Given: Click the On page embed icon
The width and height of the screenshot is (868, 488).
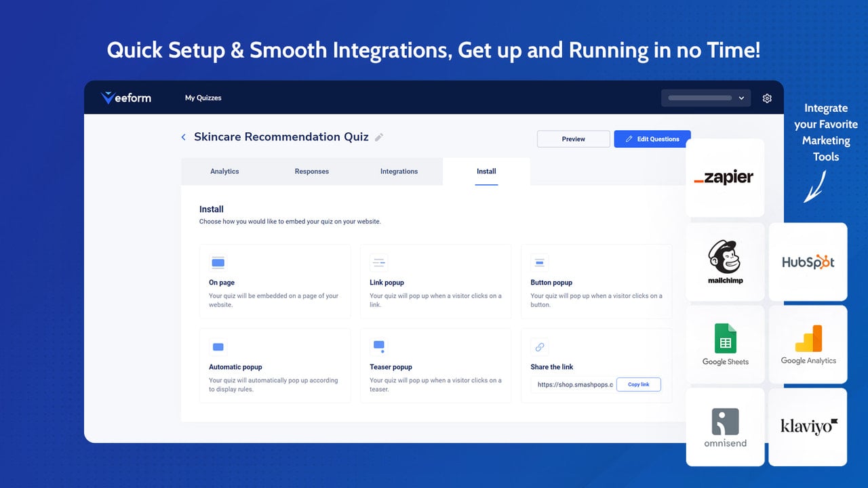Looking at the screenshot, I should (x=218, y=263).
